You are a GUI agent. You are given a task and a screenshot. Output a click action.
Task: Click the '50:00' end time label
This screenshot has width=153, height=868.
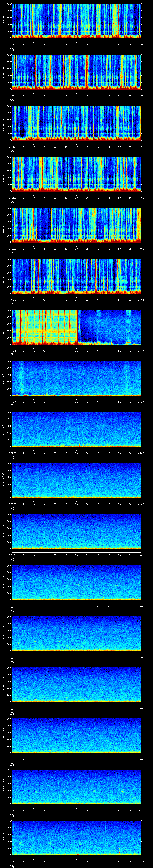pyautogui.click(x=141, y=300)
